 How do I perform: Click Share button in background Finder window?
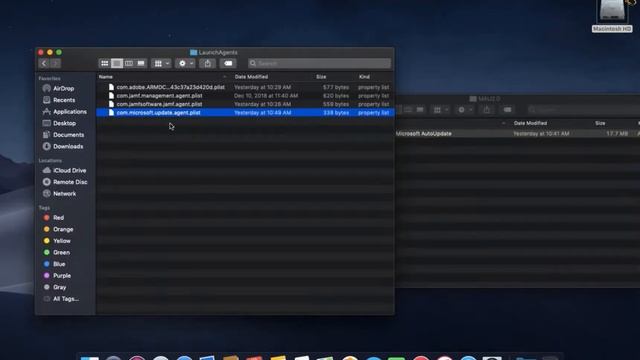487,109
